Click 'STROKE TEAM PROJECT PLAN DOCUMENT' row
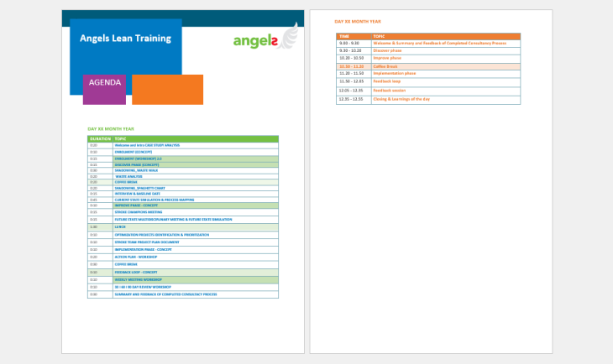This screenshot has width=613, height=364. tap(183, 242)
